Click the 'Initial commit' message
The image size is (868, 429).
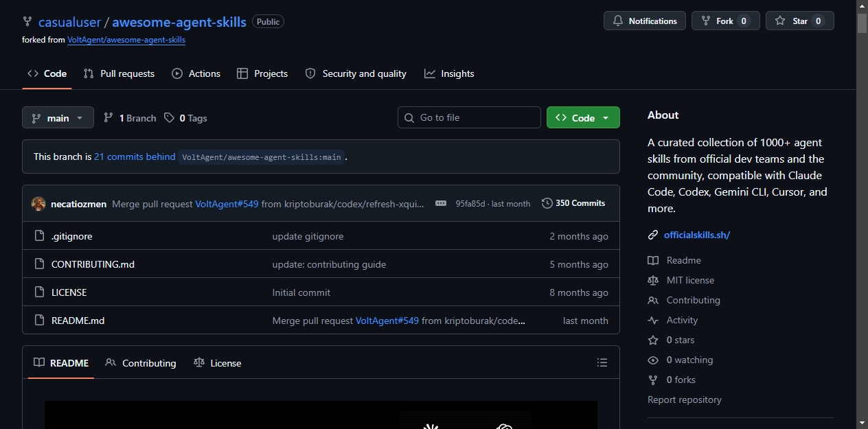[x=301, y=292]
